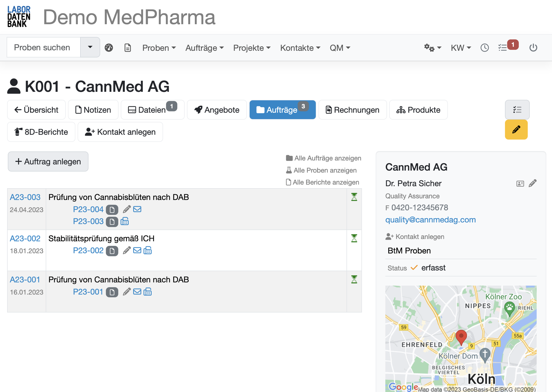This screenshot has width=552, height=392.
Task: Click the Auftrag anlegen button
Action: pyautogui.click(x=48, y=162)
